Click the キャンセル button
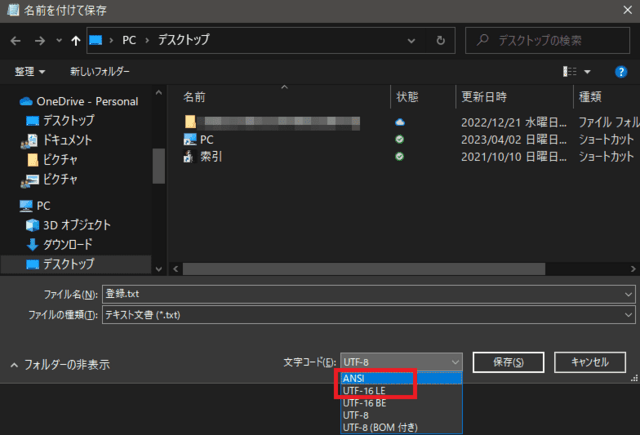Viewport: 640px width, 435px height. 589,361
